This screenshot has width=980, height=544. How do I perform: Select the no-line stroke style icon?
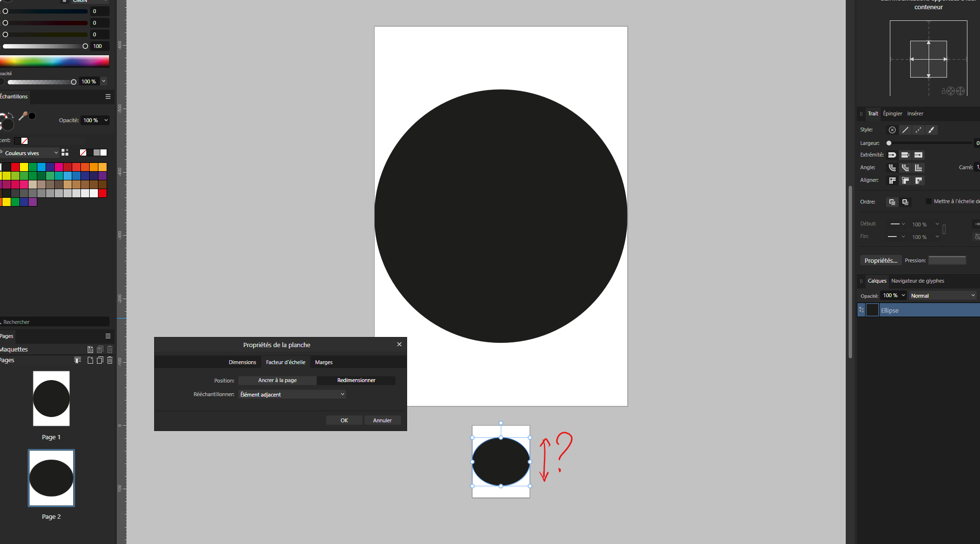coord(892,130)
